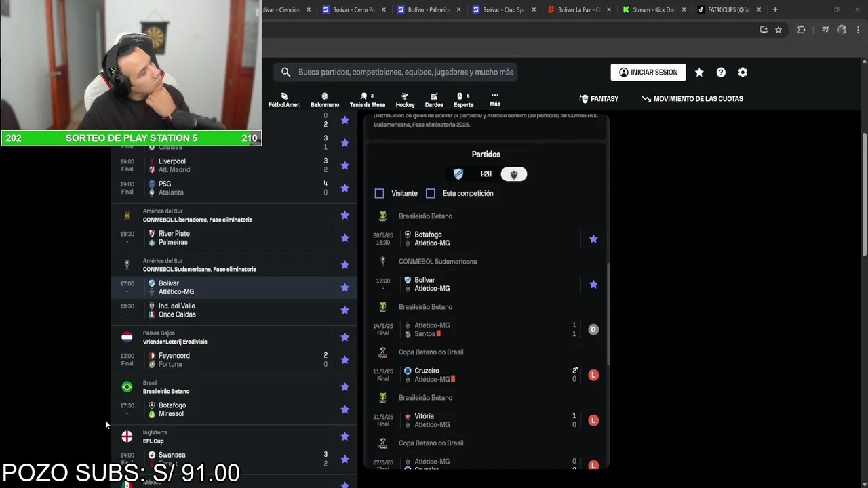This screenshot has height=488, width=868.
Task: Check the Esta competición checkbox
Action: [430, 193]
